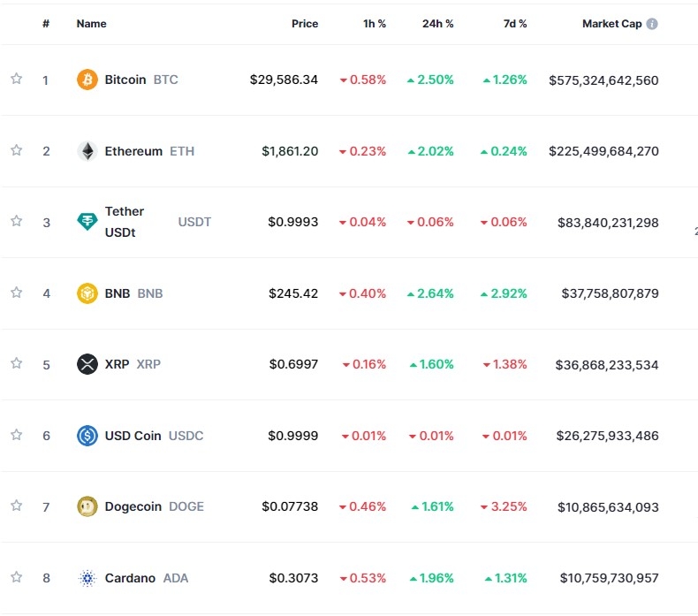Sort by the 1h % column header
Image resolution: width=698 pixels, height=616 pixels.
point(375,24)
